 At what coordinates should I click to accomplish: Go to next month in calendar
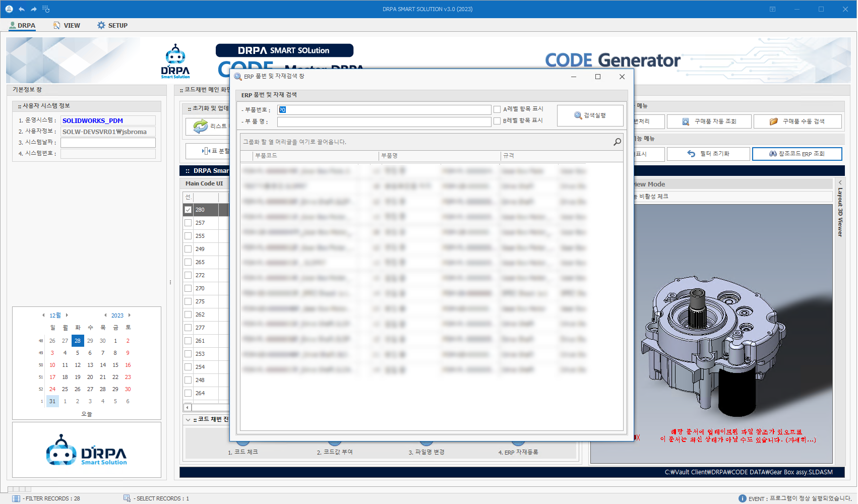tap(67, 316)
